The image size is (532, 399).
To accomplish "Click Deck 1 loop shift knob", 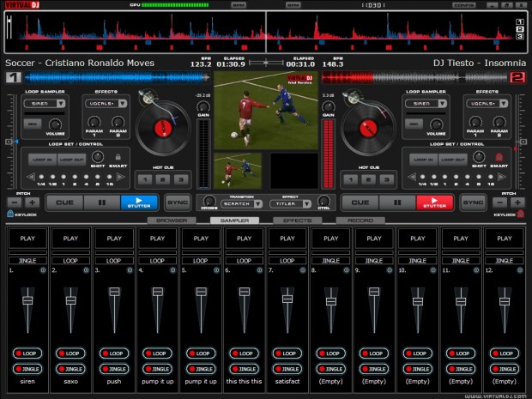I will click(x=98, y=157).
